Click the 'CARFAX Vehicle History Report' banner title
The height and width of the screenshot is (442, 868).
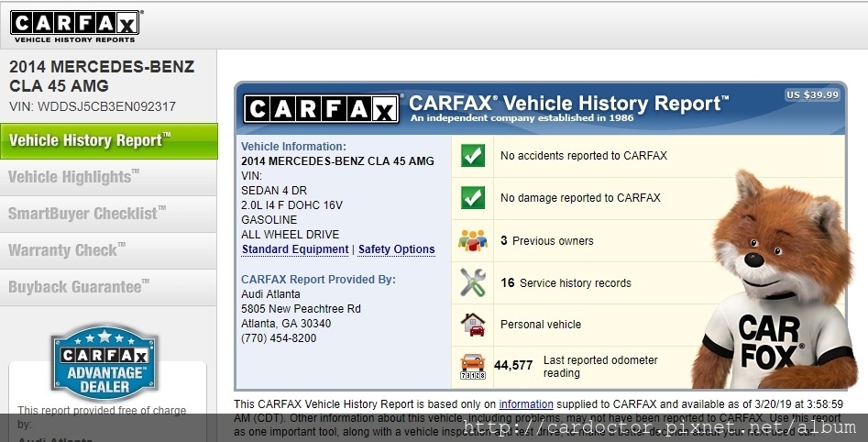click(568, 103)
